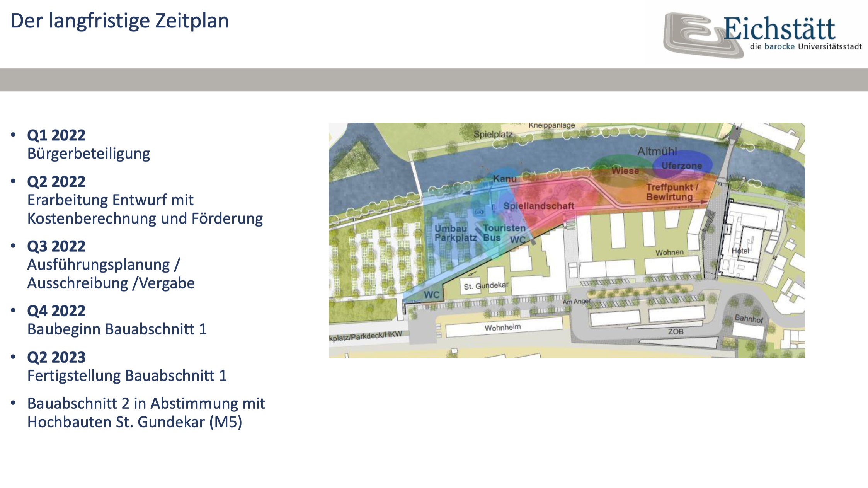Click the 'Bürgerbeteiligung' text line

click(x=89, y=154)
